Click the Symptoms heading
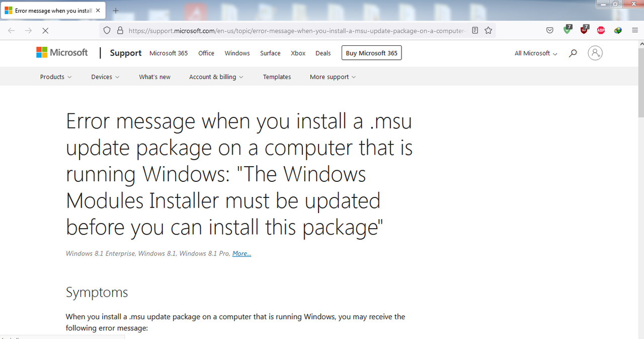 point(97,292)
